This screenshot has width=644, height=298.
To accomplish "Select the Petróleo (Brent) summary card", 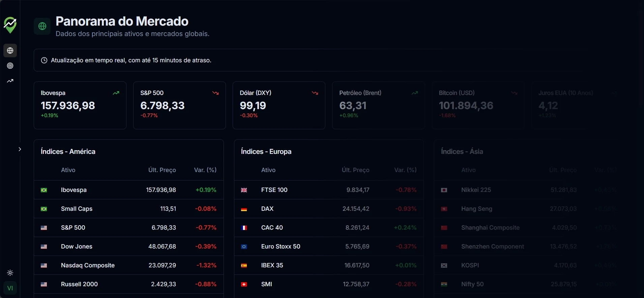I will tap(378, 105).
